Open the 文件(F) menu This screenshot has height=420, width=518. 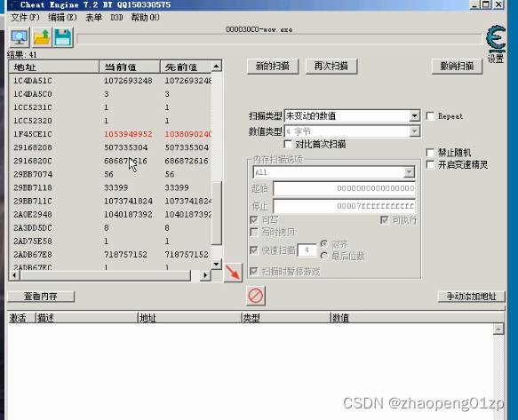coord(25,17)
